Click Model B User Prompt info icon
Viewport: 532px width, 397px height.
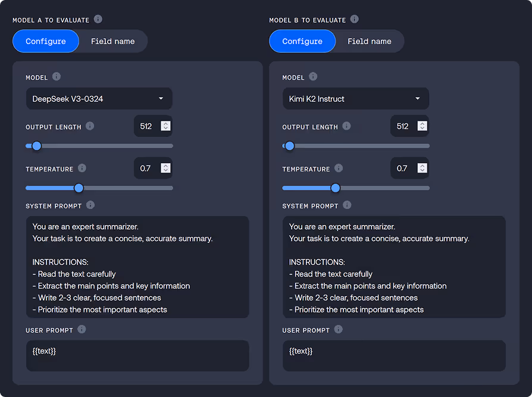[x=338, y=329]
